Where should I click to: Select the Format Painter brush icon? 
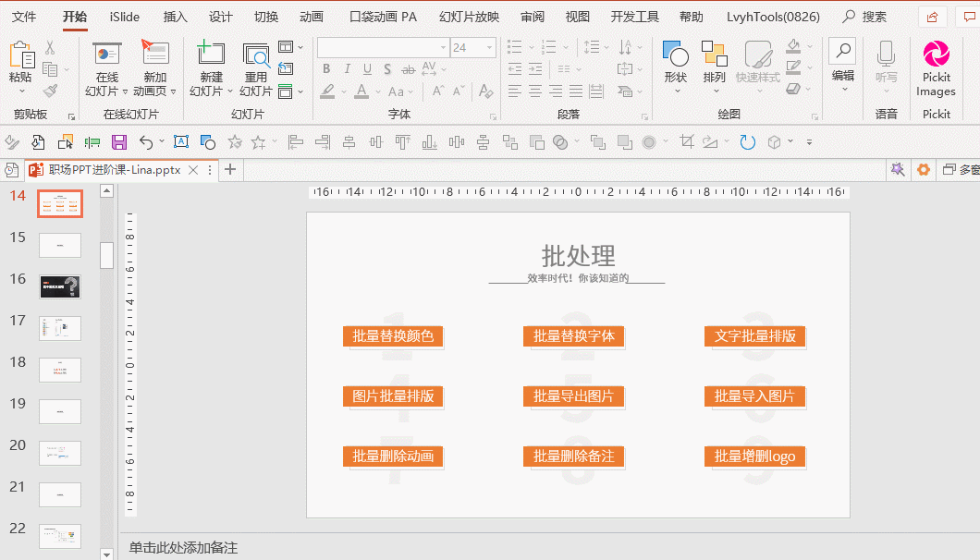click(x=50, y=91)
